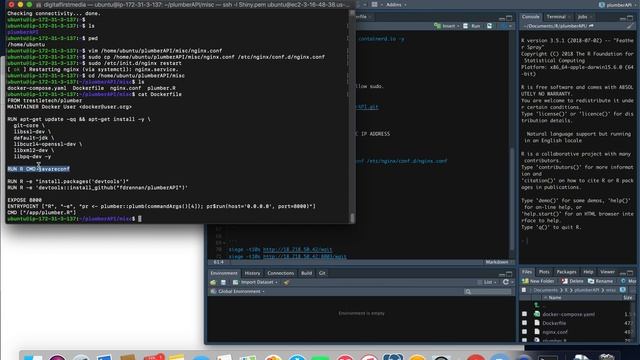Click Documents in the Files path breadcrumb
This screenshot has height=360, width=640.
545,290
